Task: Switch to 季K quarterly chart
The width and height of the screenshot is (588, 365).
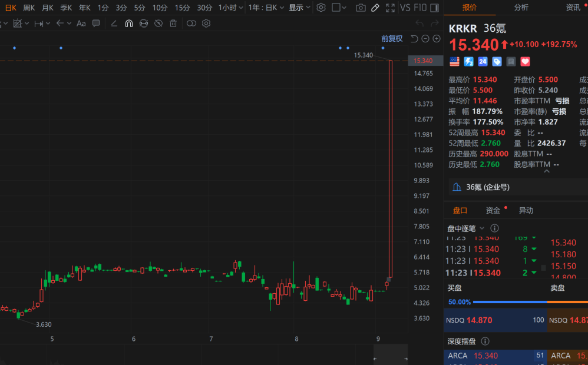Action: point(66,8)
